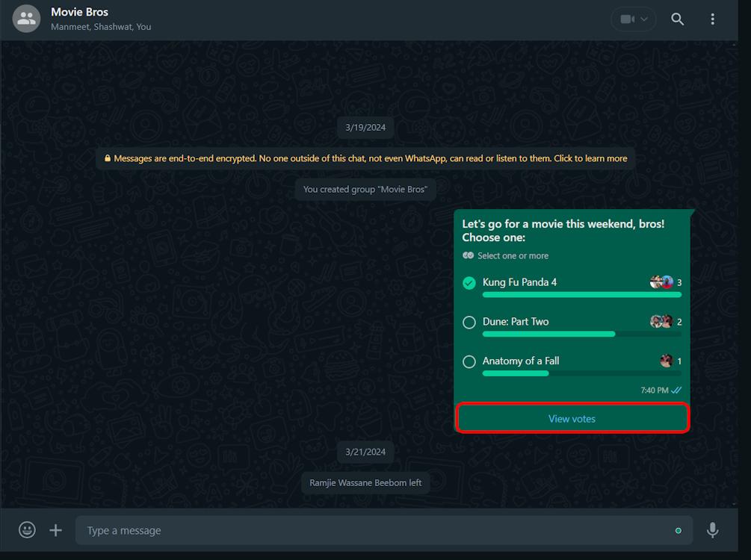Click the member names Manmeet, Shashwat, You
The height and width of the screenshot is (560, 751).
click(101, 27)
